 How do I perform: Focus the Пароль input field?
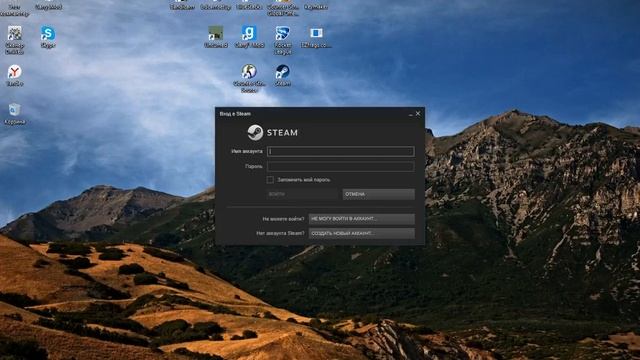pos(340,166)
